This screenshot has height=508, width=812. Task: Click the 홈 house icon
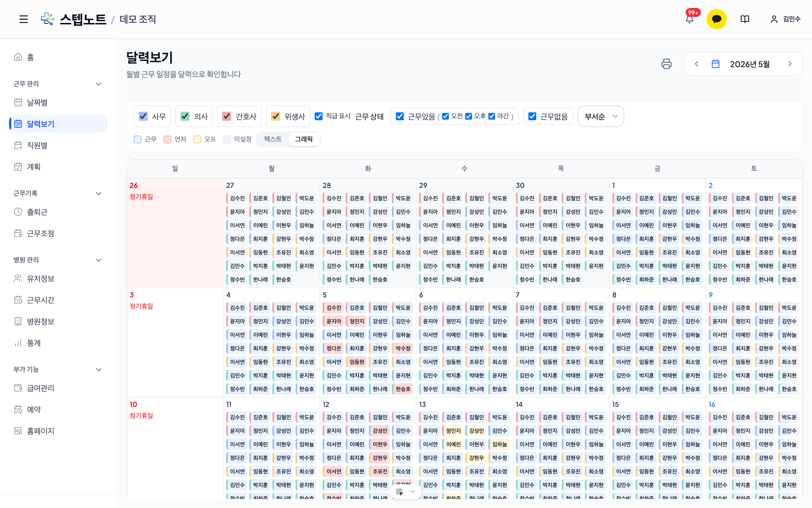point(18,57)
